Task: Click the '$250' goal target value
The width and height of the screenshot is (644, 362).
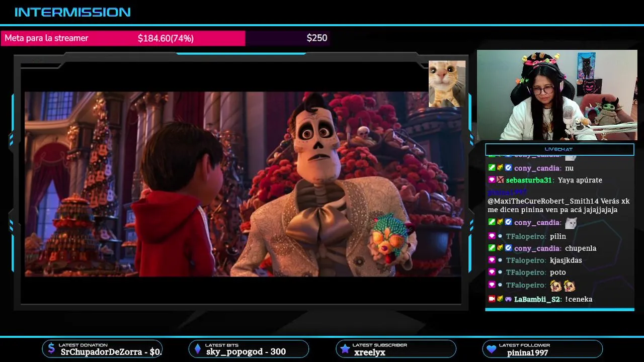Action: (317, 38)
